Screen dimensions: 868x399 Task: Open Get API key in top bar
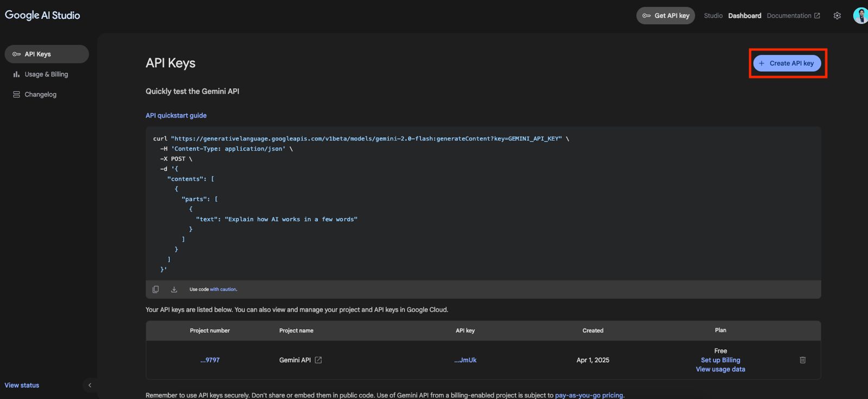tap(666, 16)
